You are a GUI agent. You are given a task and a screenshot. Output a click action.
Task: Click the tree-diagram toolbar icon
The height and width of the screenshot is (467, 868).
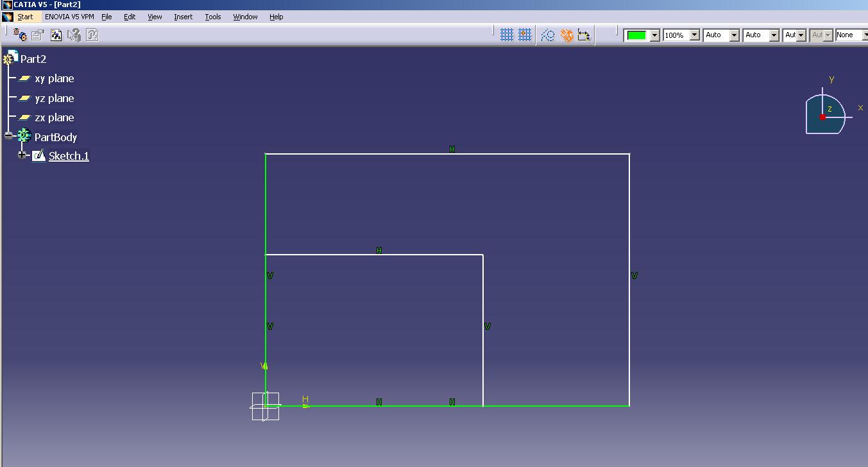click(56, 35)
